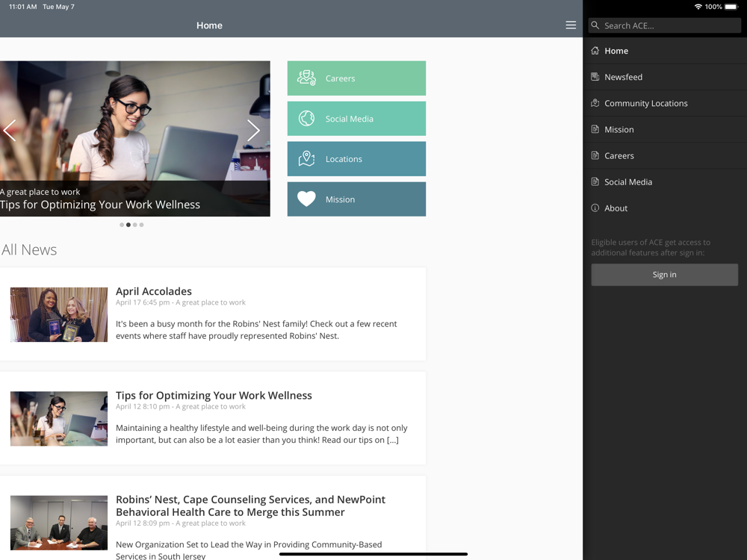This screenshot has height=560, width=747.
Task: Open Home in the side menu
Action: click(665, 51)
